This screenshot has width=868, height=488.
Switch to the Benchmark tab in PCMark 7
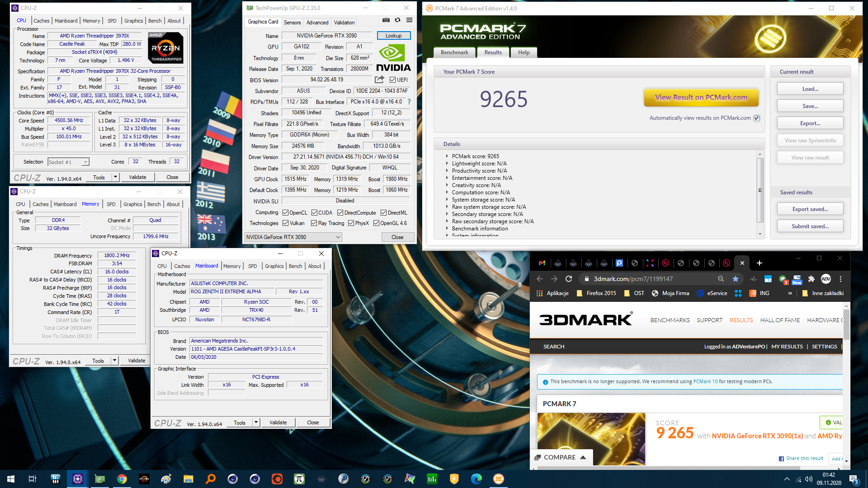click(454, 52)
